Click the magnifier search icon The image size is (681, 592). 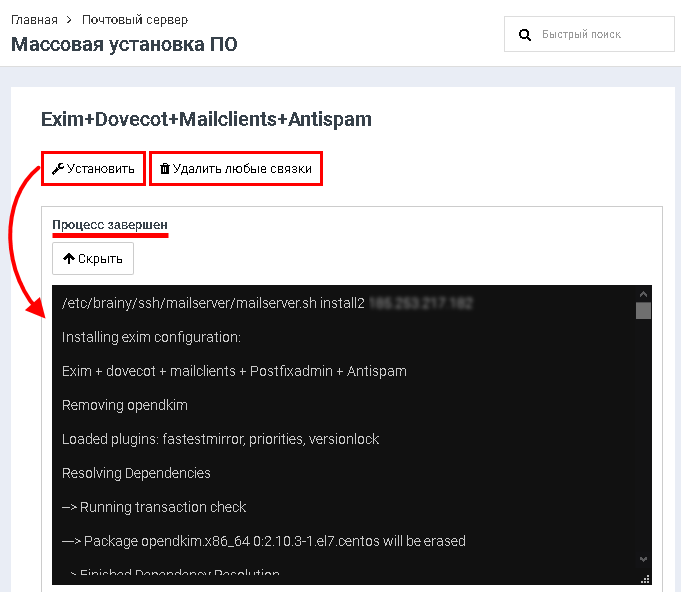click(525, 35)
